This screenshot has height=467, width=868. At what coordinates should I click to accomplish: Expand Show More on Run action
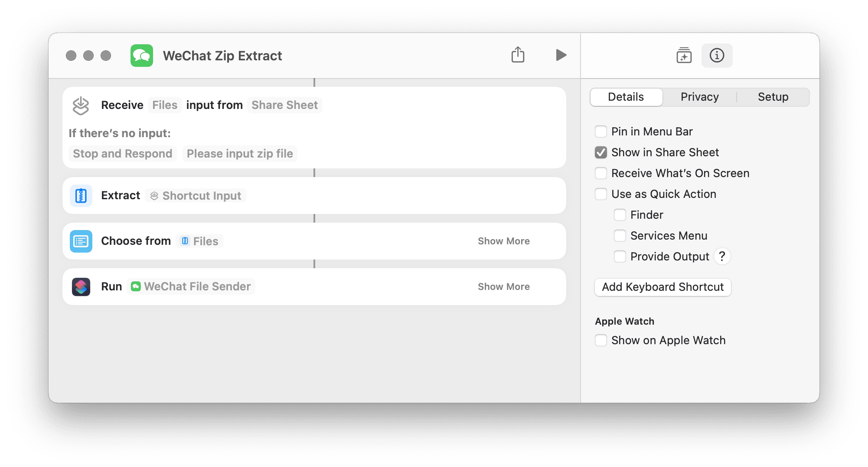click(504, 287)
